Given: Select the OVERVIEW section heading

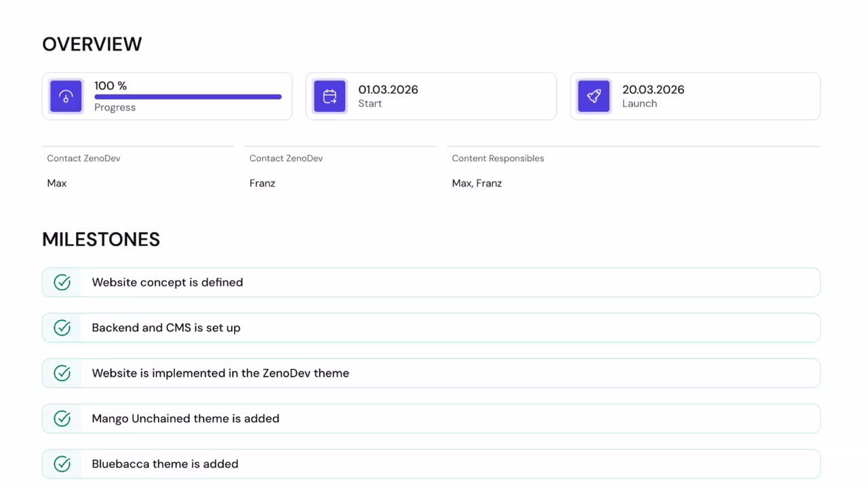Looking at the screenshot, I should 92,43.
